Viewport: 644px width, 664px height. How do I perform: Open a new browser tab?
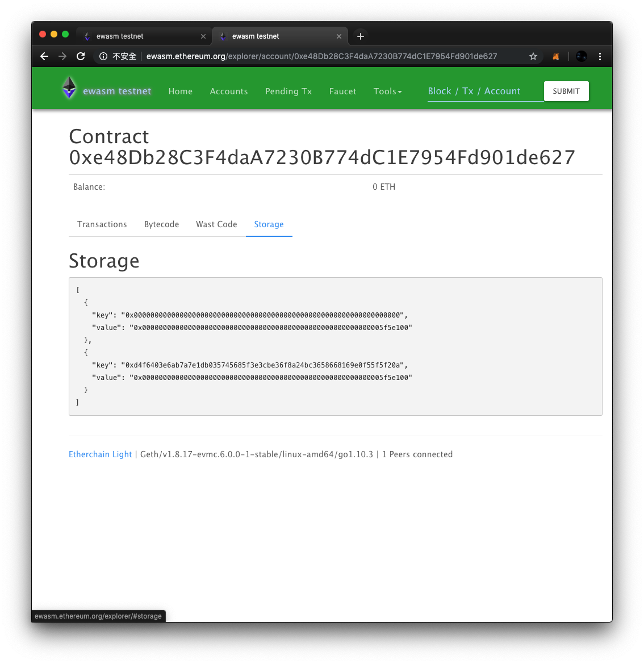(360, 36)
